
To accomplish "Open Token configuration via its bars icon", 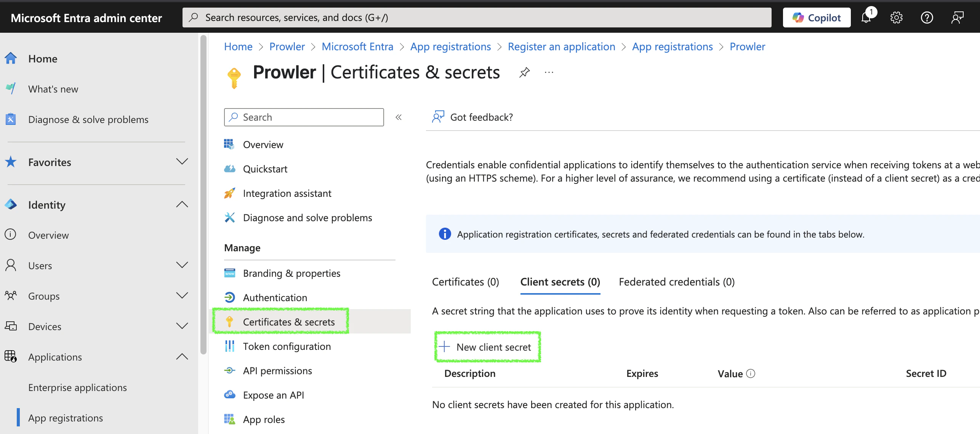I will 230,346.
